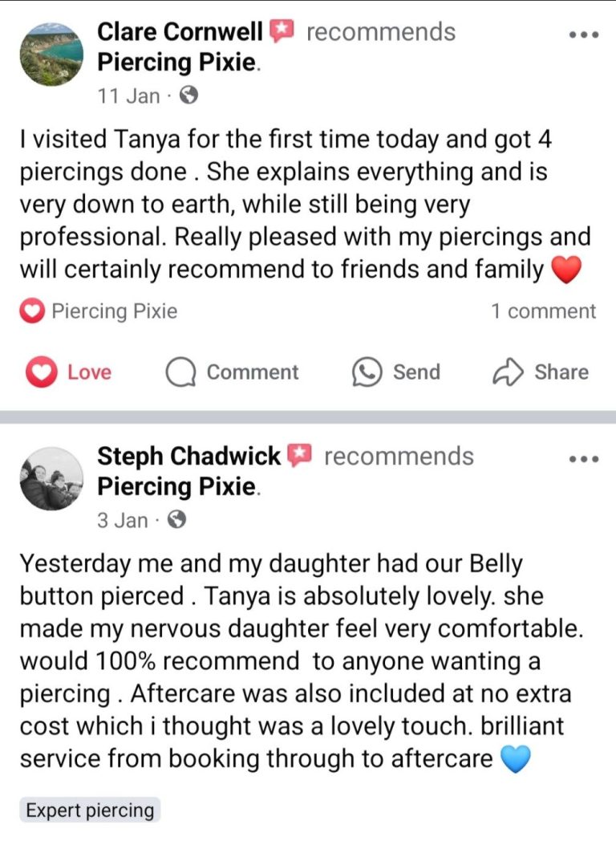616x841 pixels.
Task: Click the Comment speech bubble icon
Action: 181,372
